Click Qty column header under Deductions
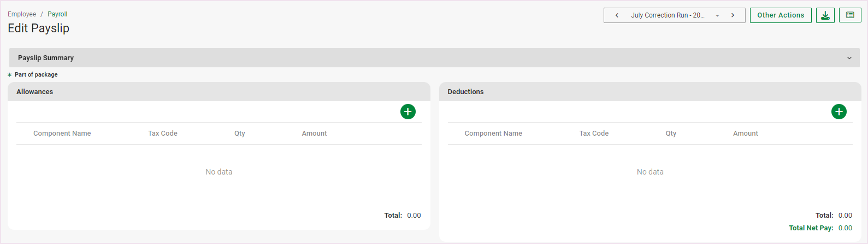The height and width of the screenshot is (244, 868). click(671, 133)
